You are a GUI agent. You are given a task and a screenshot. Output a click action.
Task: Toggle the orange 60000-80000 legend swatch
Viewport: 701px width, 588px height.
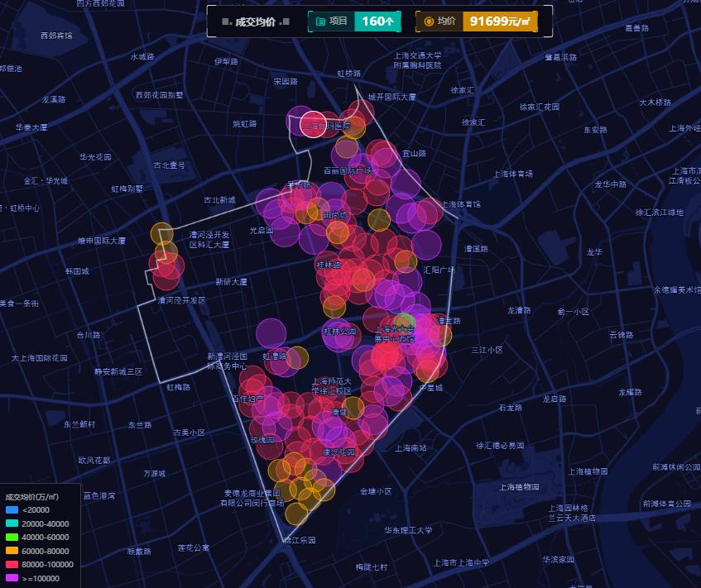(x=12, y=551)
